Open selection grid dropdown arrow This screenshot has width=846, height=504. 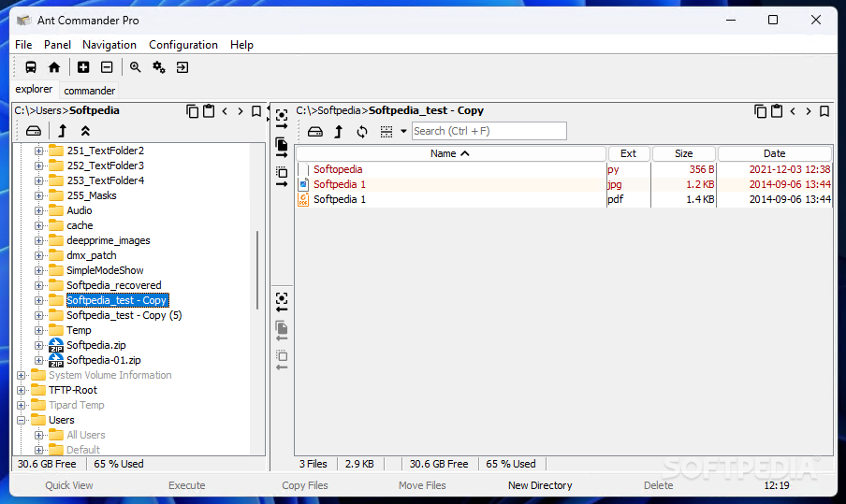coord(403,132)
